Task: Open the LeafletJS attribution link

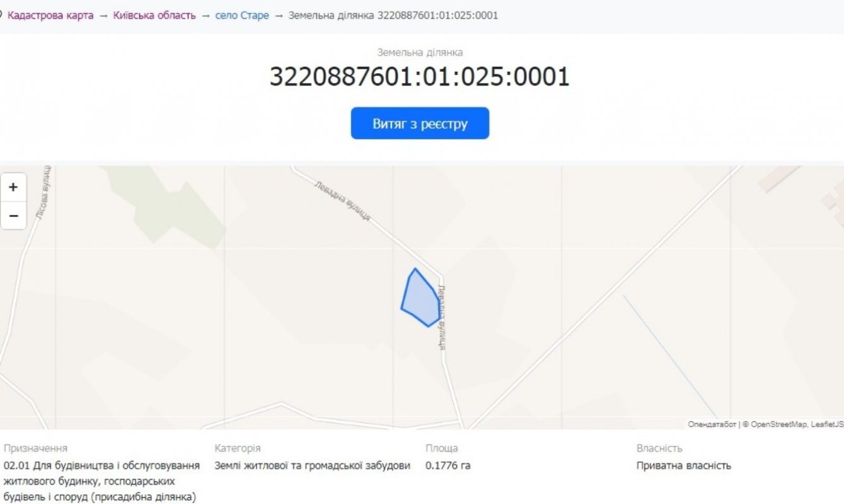Action: point(827,425)
